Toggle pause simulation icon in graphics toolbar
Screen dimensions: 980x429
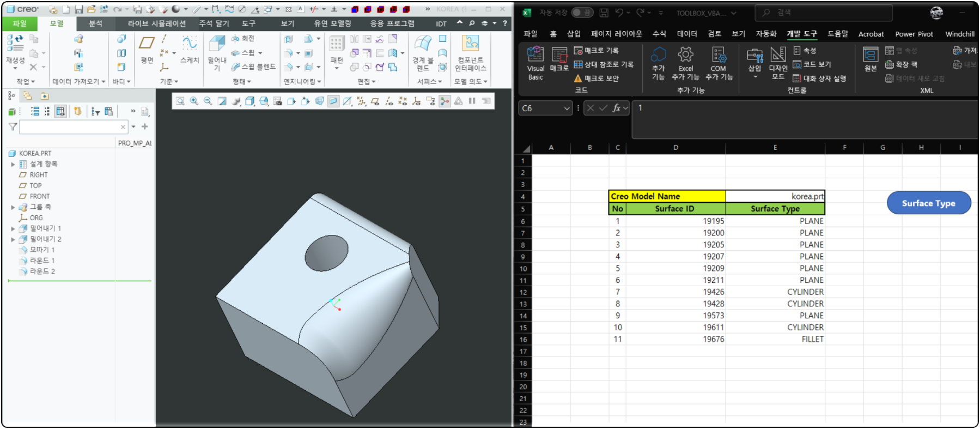coord(472,101)
